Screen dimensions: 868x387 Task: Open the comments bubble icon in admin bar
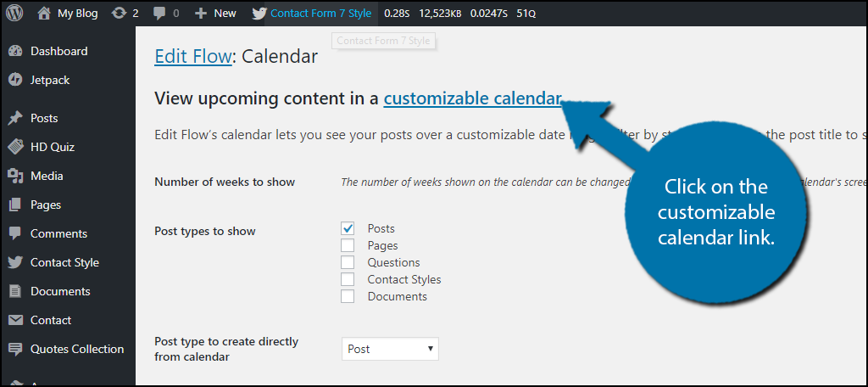tap(160, 14)
